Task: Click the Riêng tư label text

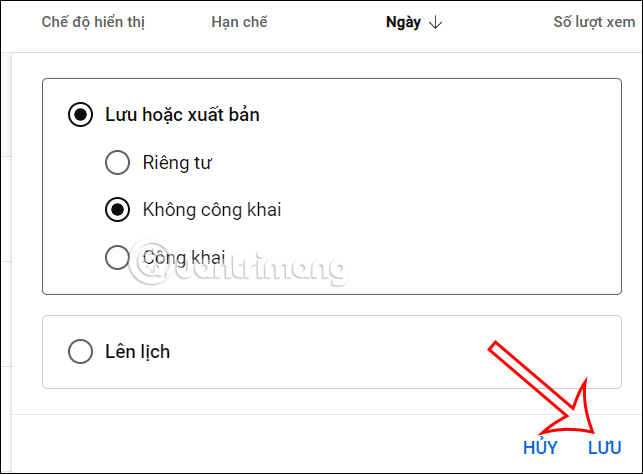Action: pyautogui.click(x=177, y=163)
